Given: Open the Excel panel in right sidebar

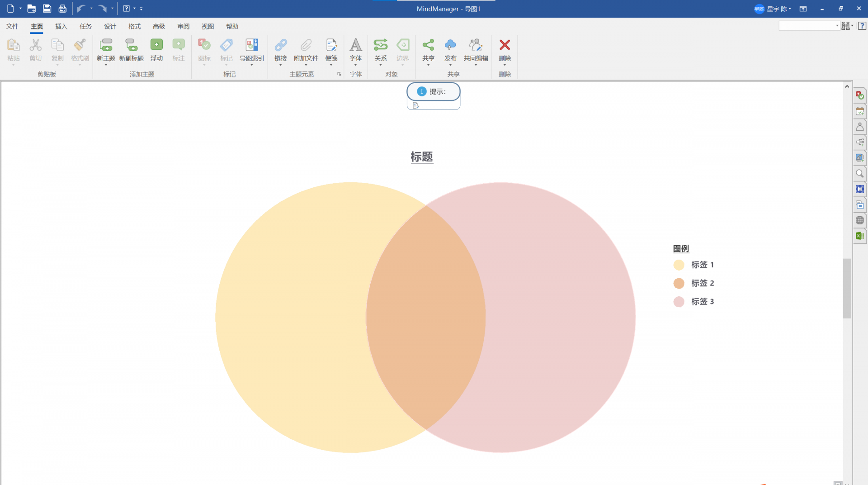Looking at the screenshot, I should pos(860,236).
